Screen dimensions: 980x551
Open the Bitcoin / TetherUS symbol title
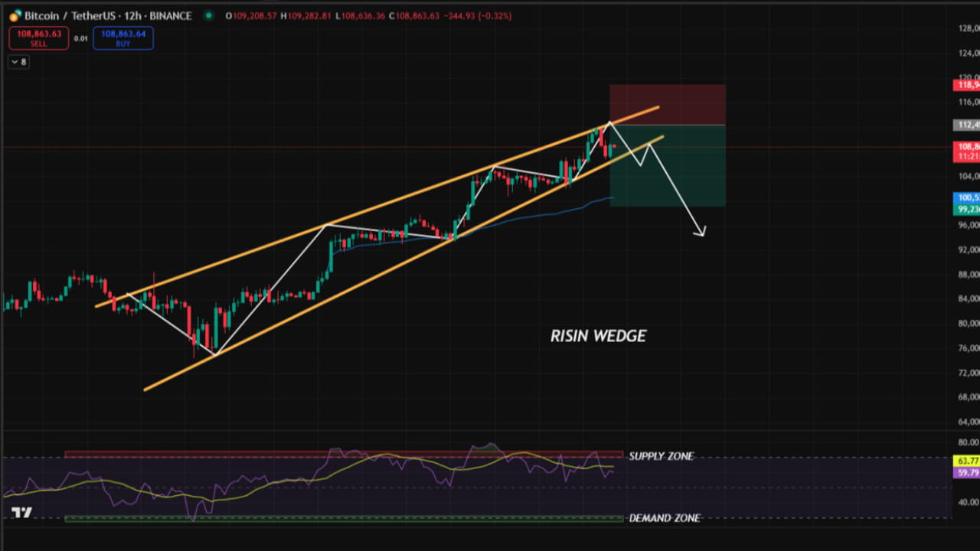(107, 16)
